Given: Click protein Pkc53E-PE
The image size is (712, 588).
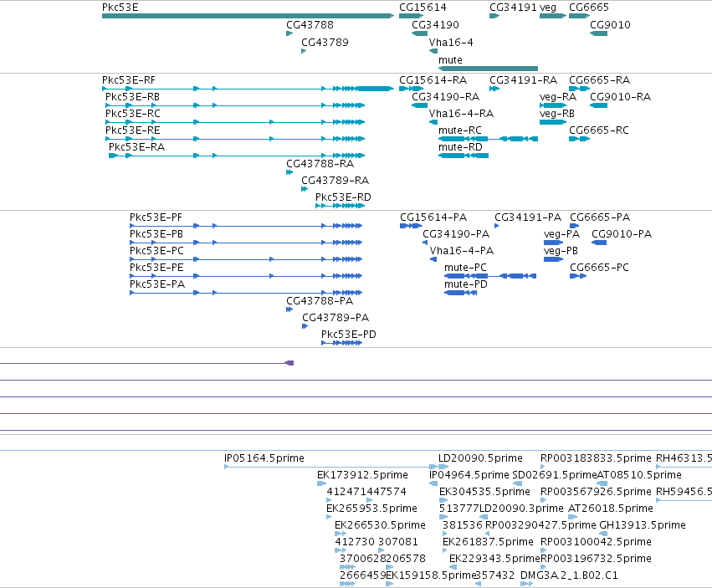Looking at the screenshot, I should point(156,268).
